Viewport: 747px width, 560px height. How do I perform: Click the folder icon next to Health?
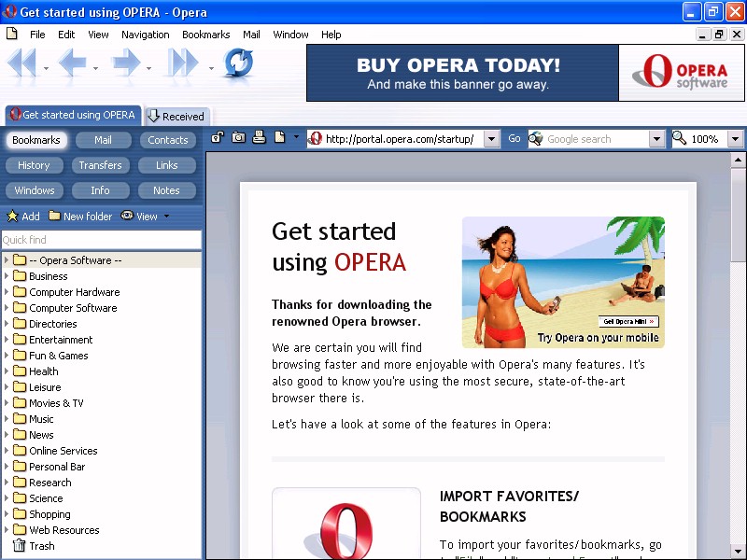pyautogui.click(x=20, y=371)
